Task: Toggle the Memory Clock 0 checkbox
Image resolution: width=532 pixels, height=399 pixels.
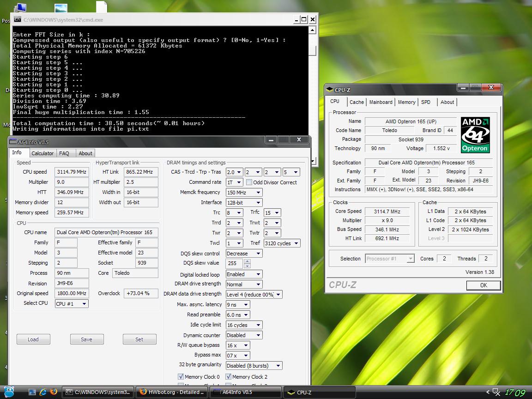Action: click(181, 377)
